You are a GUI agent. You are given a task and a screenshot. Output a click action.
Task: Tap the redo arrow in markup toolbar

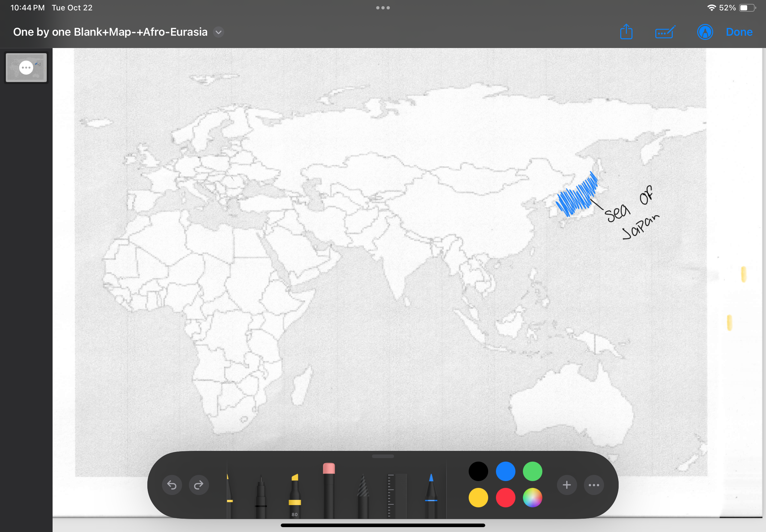click(x=199, y=485)
